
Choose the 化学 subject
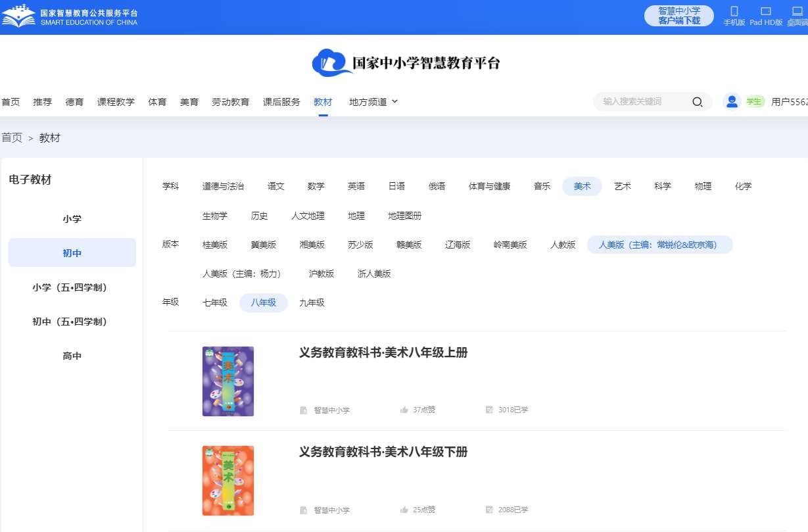click(744, 187)
